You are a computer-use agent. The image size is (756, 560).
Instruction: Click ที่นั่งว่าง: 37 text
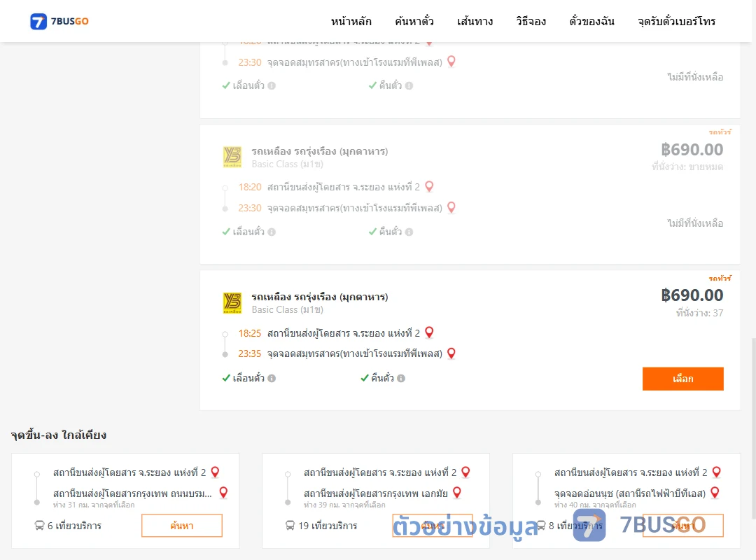coord(699,313)
